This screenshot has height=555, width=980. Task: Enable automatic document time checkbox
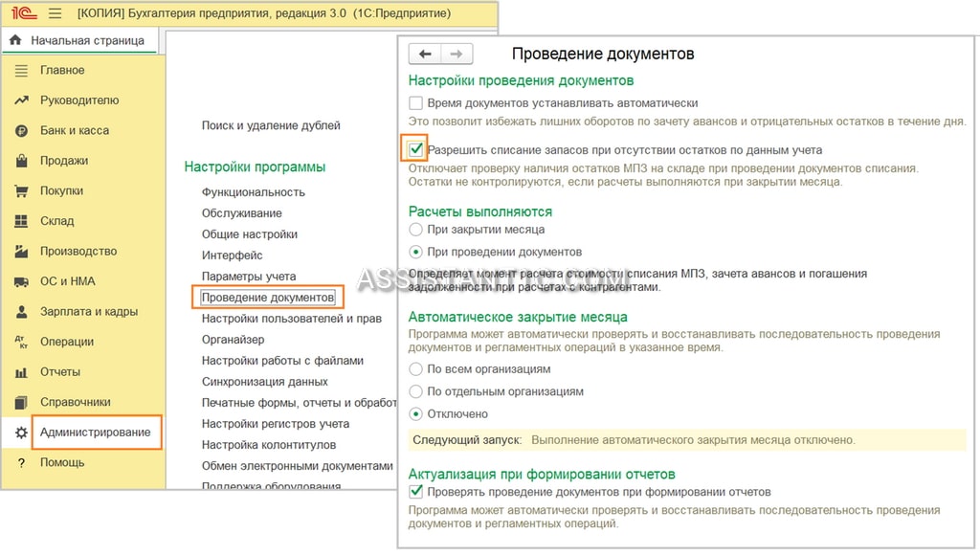[415, 103]
